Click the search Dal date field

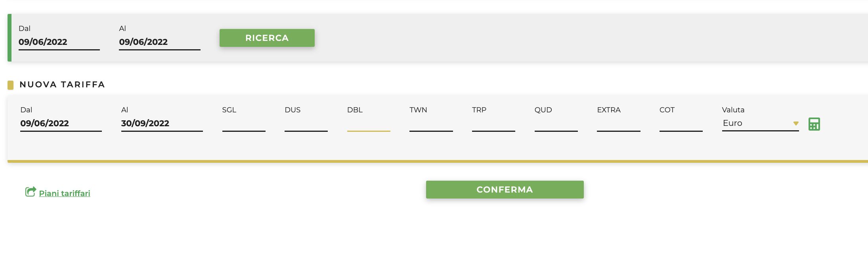click(59, 42)
